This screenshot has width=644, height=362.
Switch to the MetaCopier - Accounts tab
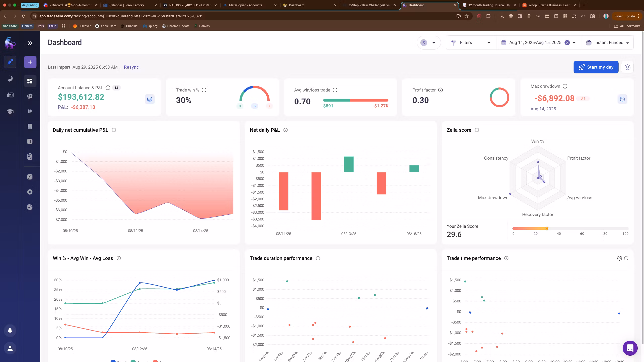245,5
